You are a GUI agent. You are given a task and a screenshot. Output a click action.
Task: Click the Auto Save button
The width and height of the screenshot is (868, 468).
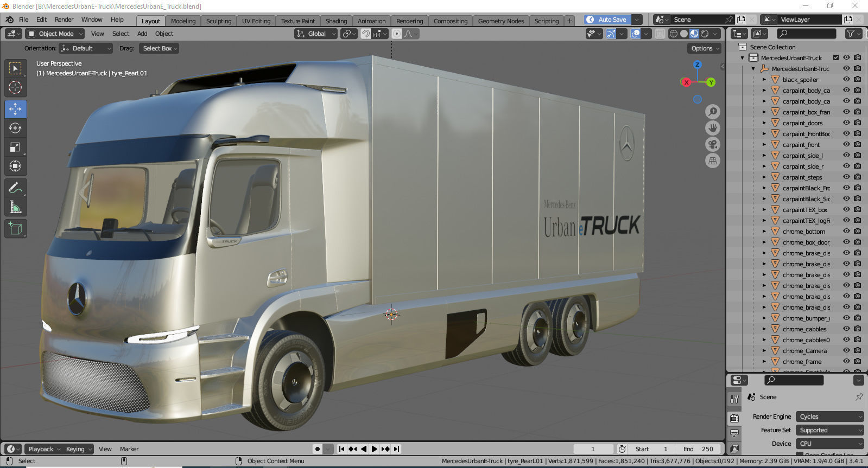[x=608, y=20]
